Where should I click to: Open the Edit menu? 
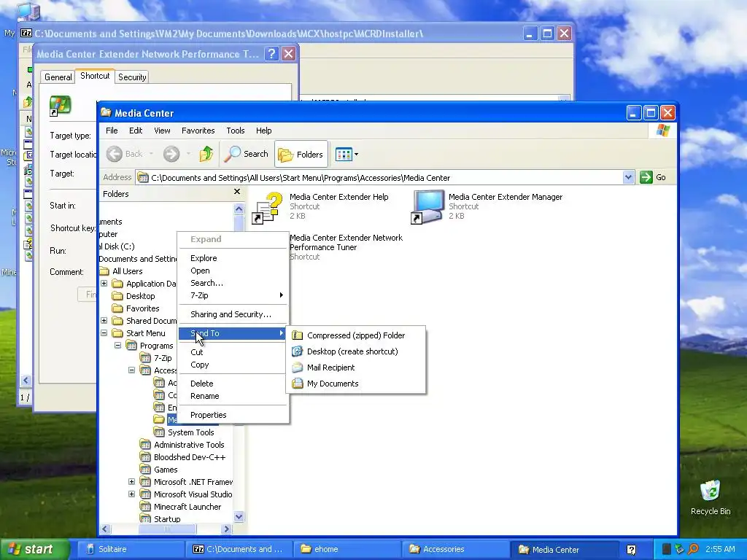pos(136,131)
